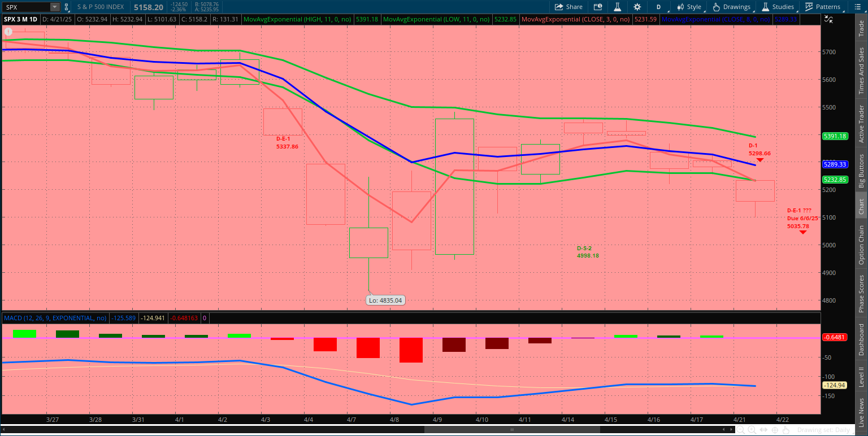Click the 5289.33 blue price axis label

pyautogui.click(x=836, y=164)
